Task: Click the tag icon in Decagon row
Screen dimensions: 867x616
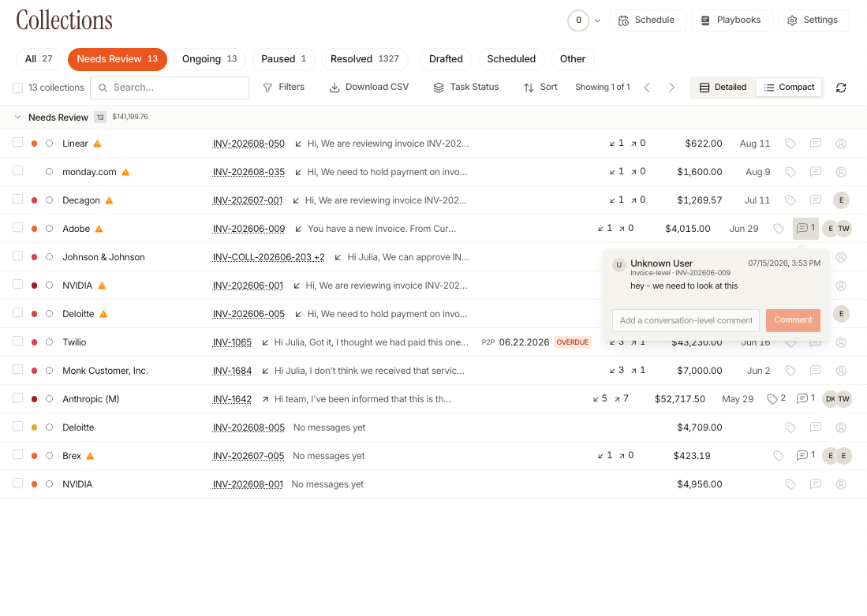Action: tap(790, 200)
